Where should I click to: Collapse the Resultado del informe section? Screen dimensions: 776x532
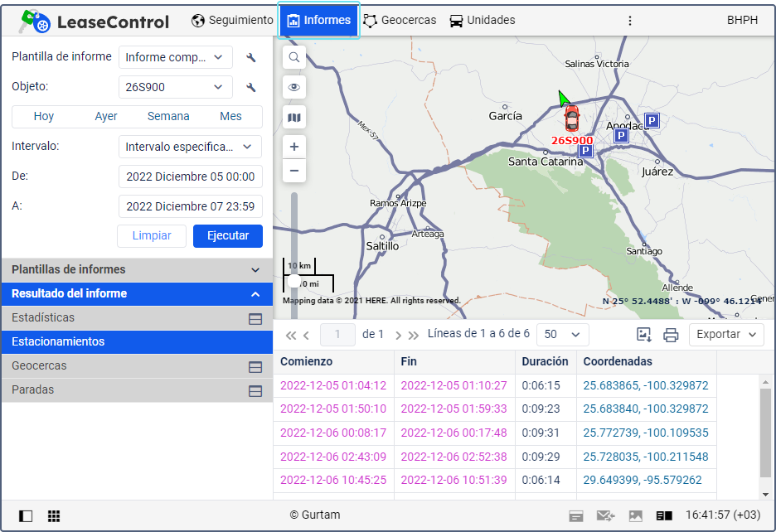(255, 294)
